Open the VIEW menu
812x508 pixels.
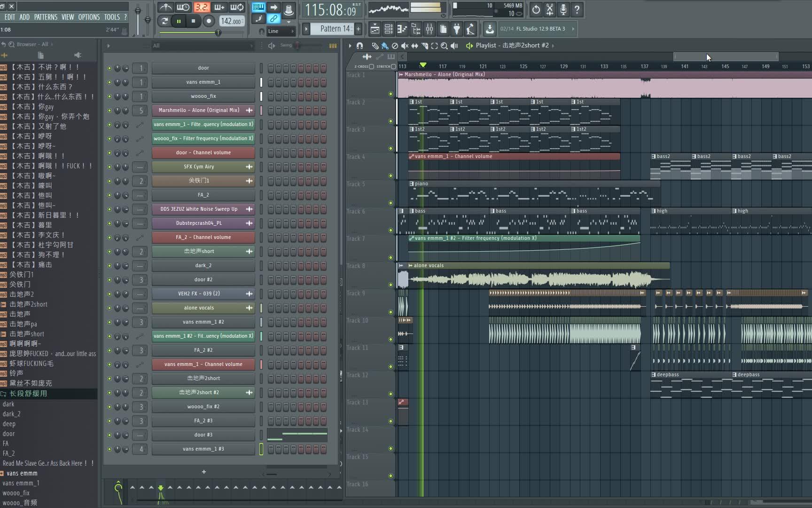68,17
